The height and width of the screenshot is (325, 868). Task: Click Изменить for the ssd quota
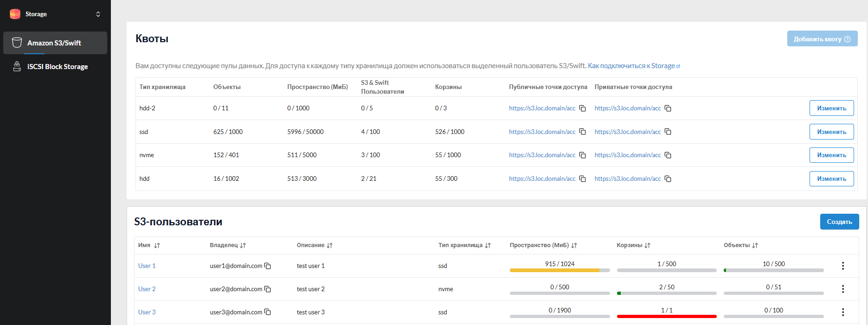coord(831,132)
